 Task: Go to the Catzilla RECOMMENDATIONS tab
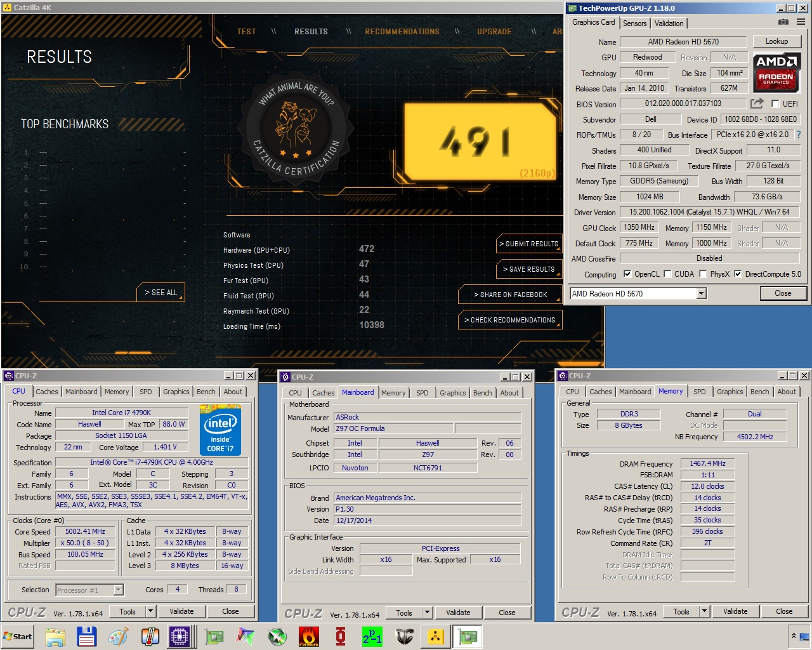tap(402, 32)
